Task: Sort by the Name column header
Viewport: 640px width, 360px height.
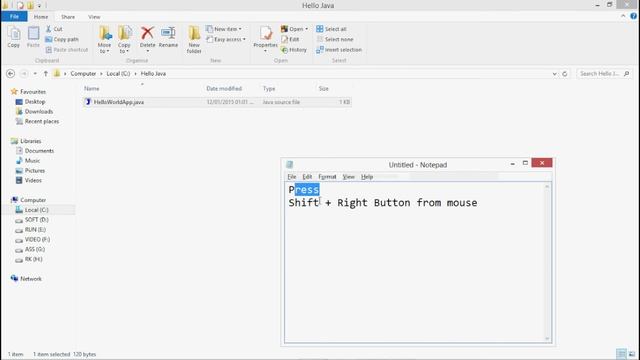Action: point(91,89)
